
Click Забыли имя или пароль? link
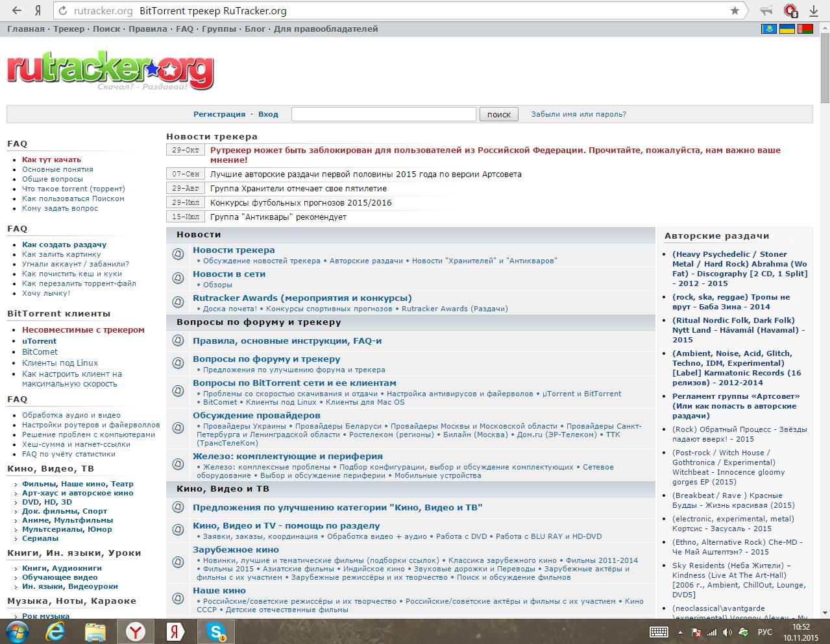click(579, 114)
